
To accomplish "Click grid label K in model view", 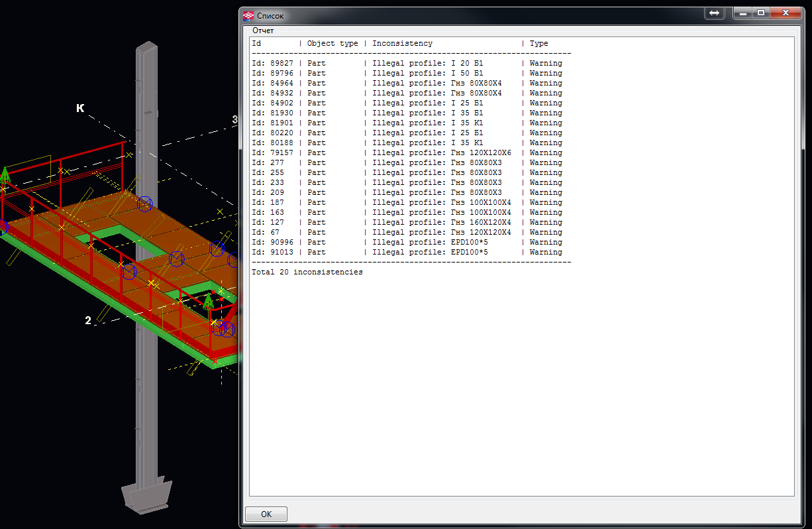I will [80, 108].
